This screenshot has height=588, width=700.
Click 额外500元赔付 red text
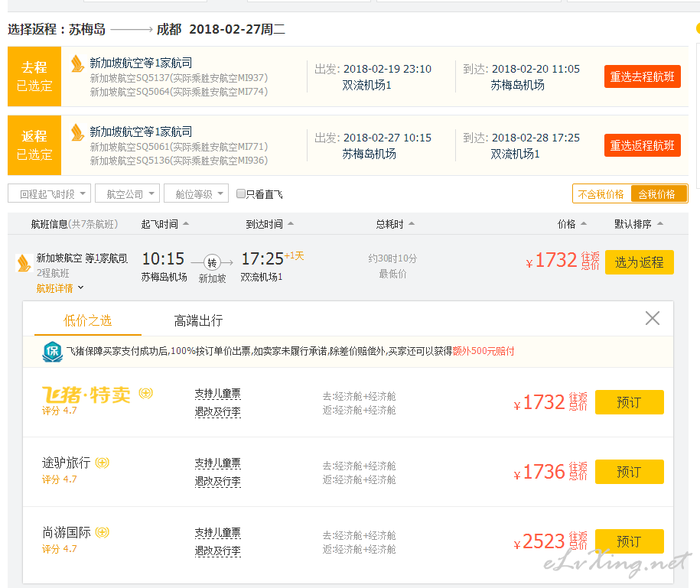pos(483,352)
